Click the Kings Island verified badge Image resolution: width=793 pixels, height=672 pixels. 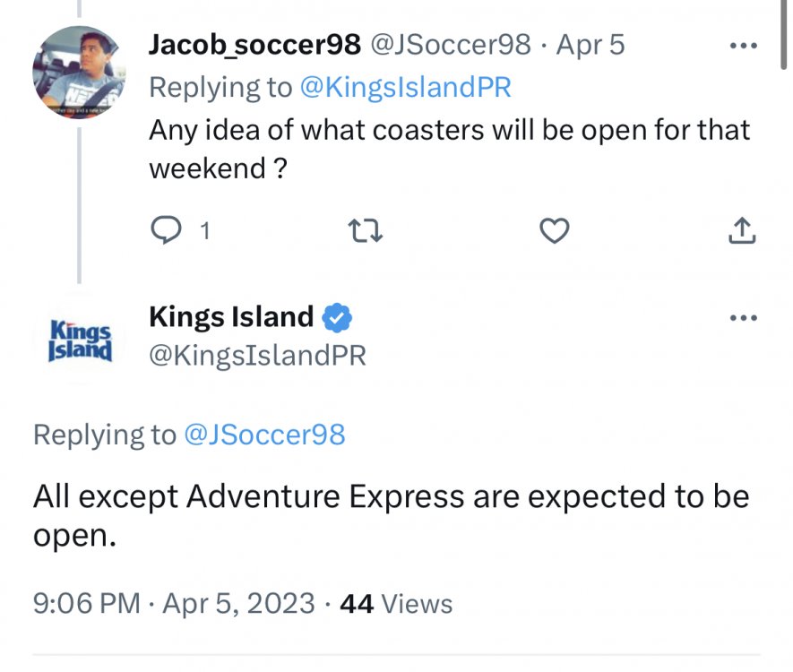[338, 317]
